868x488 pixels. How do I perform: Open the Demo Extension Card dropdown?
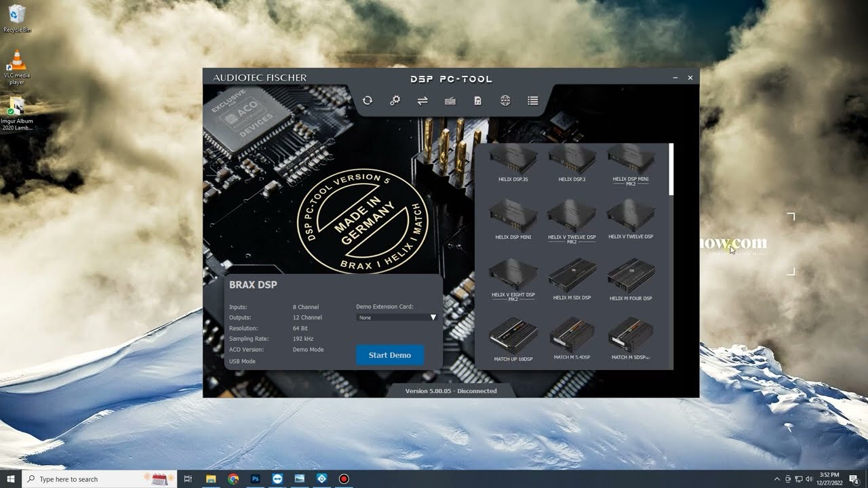point(397,317)
